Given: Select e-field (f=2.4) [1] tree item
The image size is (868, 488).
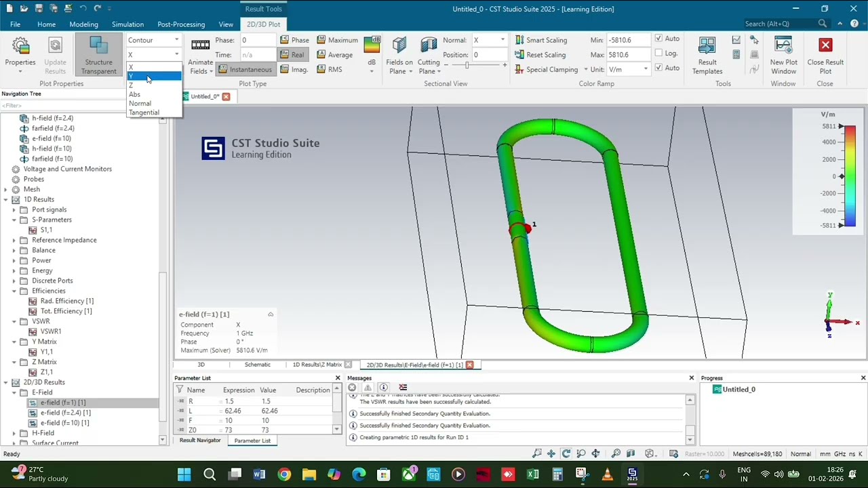Looking at the screenshot, I should click(65, 413).
